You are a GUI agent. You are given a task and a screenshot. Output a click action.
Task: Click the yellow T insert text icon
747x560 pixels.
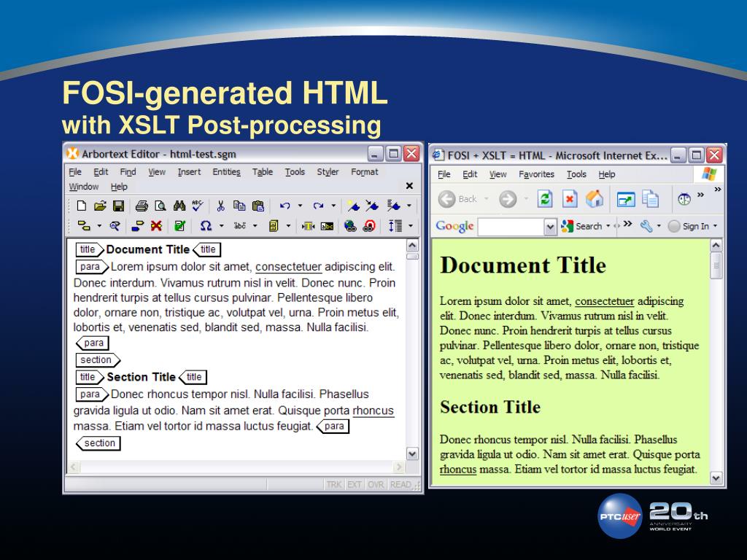pyautogui.click(x=308, y=226)
